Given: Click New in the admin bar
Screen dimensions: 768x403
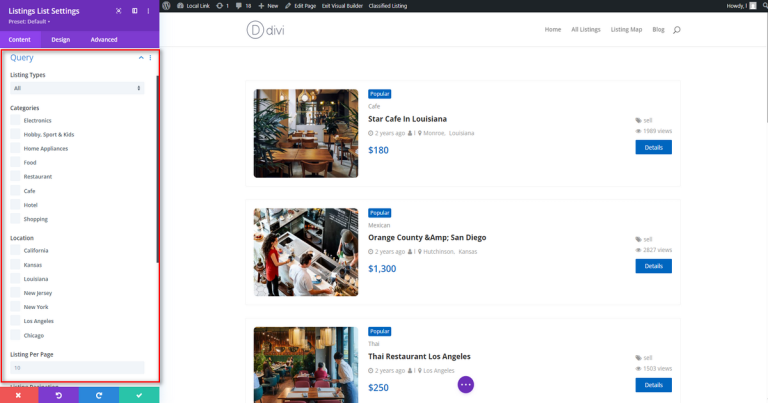Looking at the screenshot, I should tap(268, 6).
